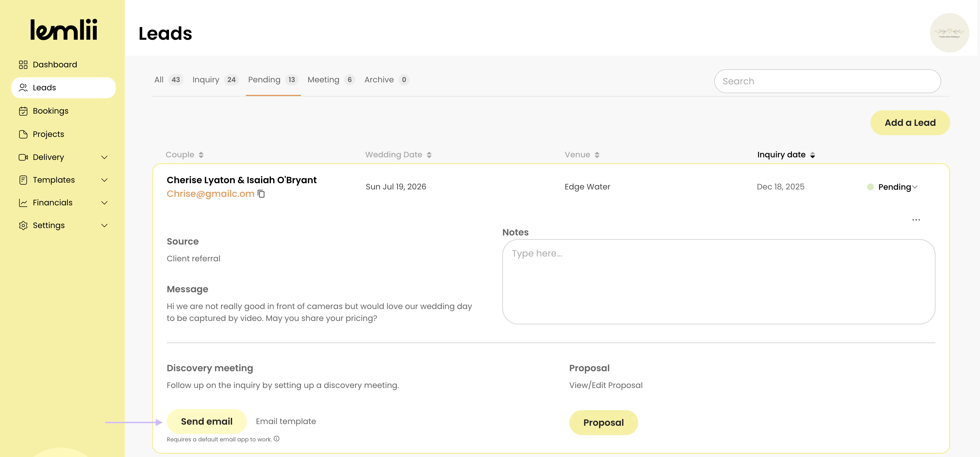
Task: Click the lemlii logo
Action: pos(64,30)
